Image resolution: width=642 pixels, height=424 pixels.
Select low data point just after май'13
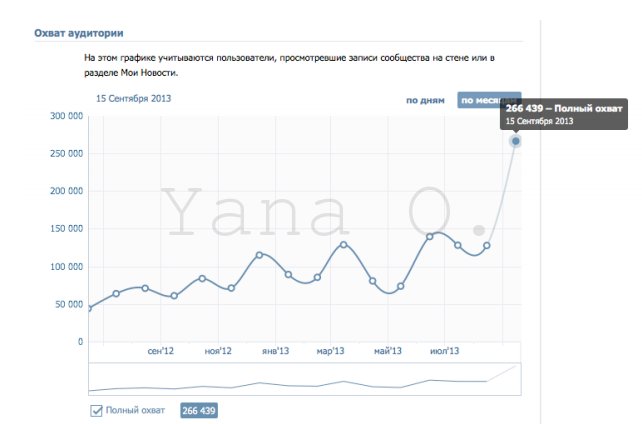point(401,286)
